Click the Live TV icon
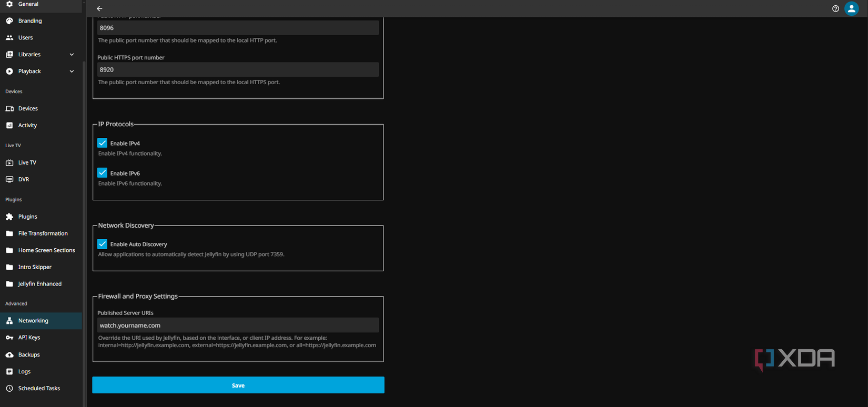Image resolution: width=868 pixels, height=407 pixels. (9, 162)
